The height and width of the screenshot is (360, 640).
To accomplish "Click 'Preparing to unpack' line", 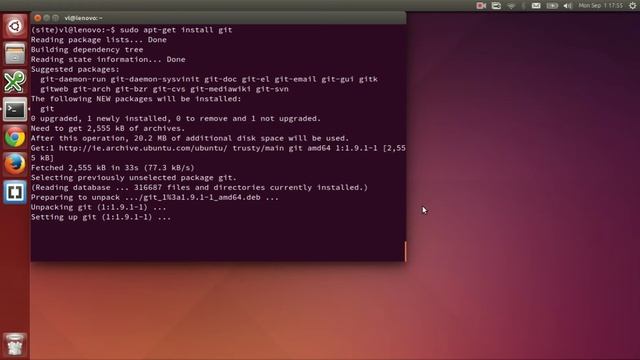I will coord(155,197).
